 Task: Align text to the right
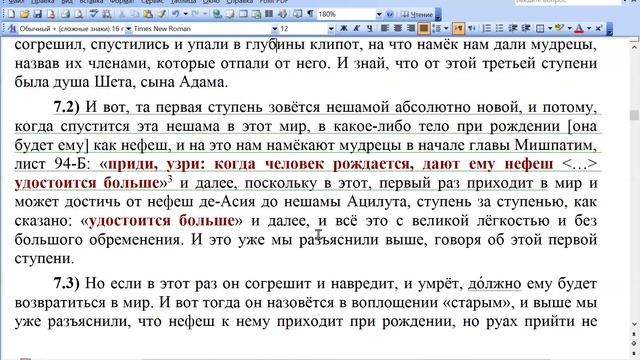tap(411, 28)
